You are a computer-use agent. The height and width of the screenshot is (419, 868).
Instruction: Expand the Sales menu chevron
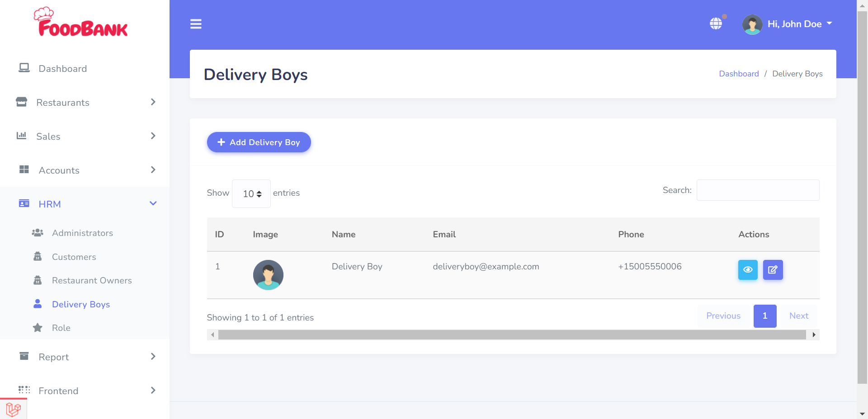[x=153, y=136]
